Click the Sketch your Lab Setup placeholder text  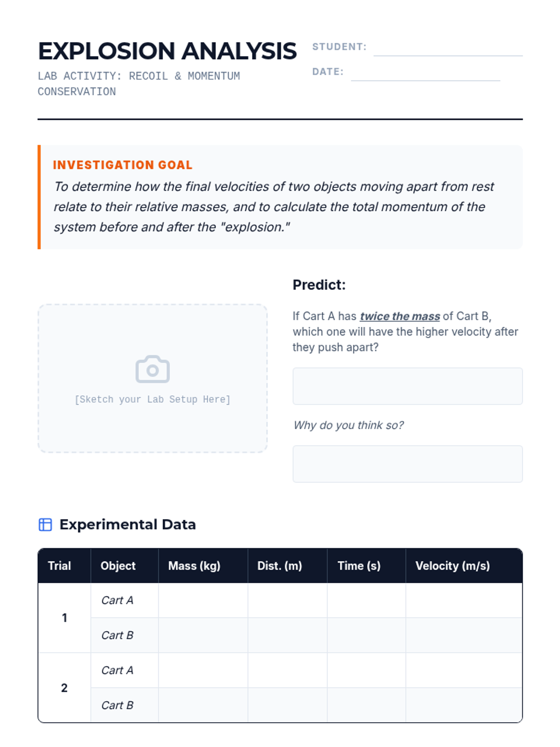click(152, 400)
